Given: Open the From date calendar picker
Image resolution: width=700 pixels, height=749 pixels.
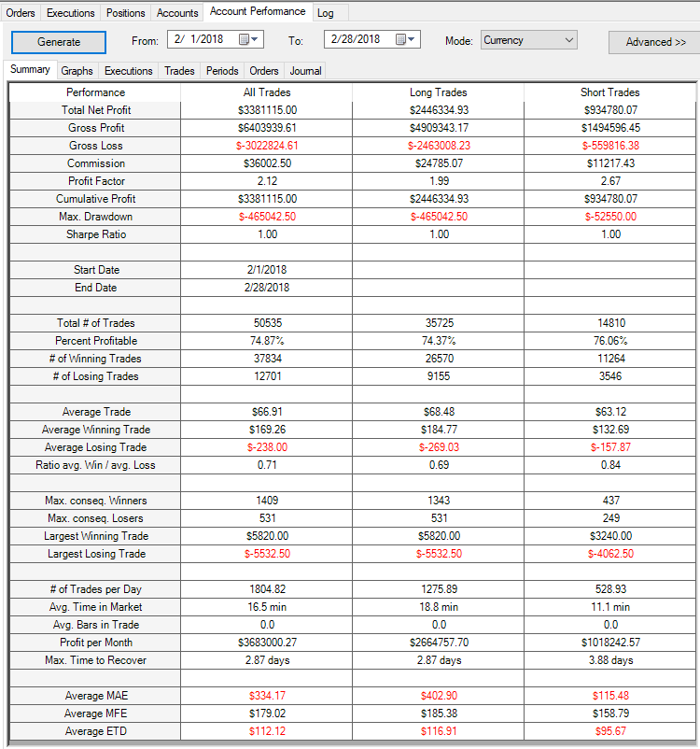Looking at the screenshot, I should pos(249,39).
